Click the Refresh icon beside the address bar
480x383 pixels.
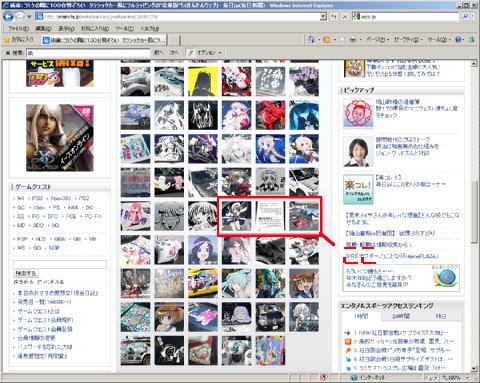[x=334, y=16]
